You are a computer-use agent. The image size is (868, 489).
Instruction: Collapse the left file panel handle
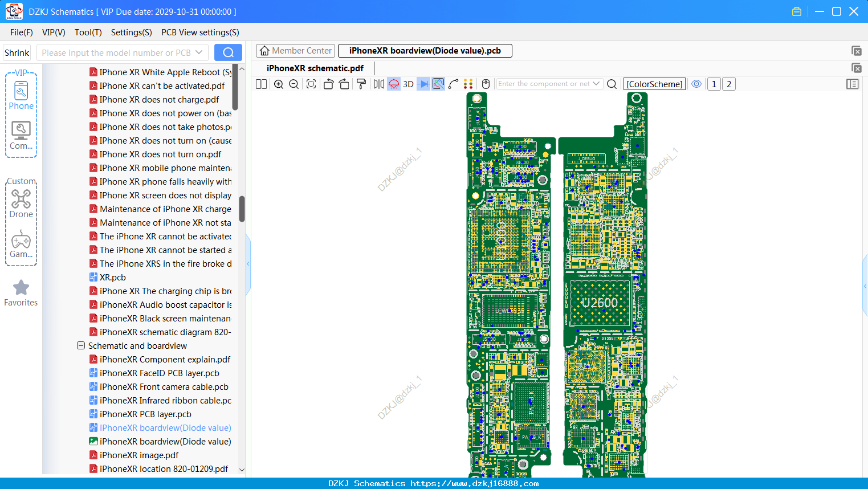coord(248,264)
